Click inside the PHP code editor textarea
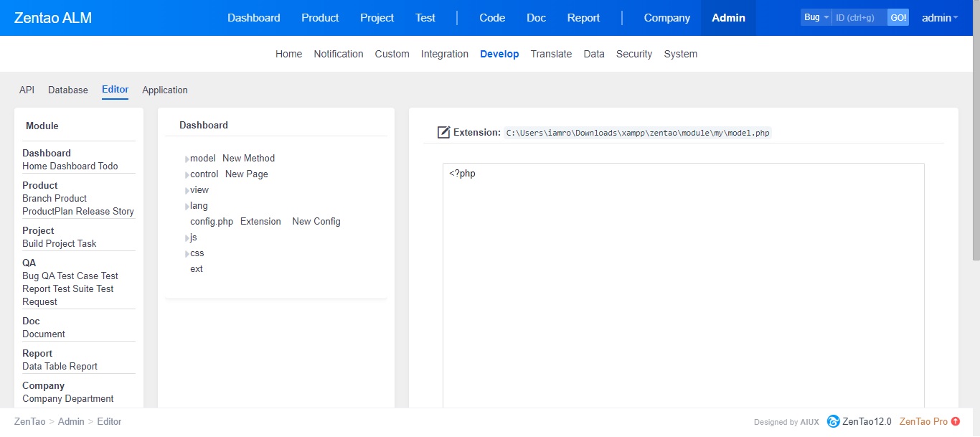980x437 pixels. click(683, 287)
